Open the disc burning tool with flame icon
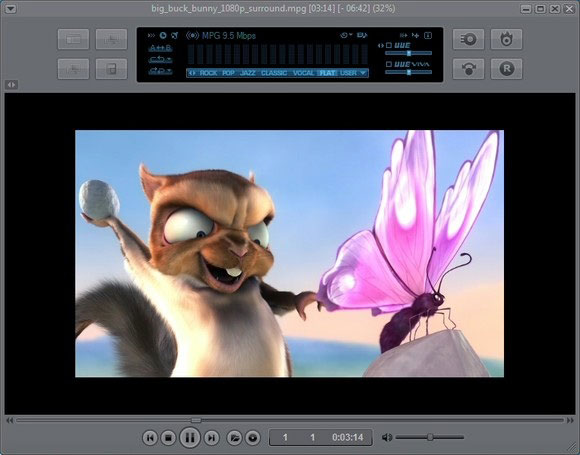Image resolution: width=580 pixels, height=455 pixels. (x=506, y=39)
